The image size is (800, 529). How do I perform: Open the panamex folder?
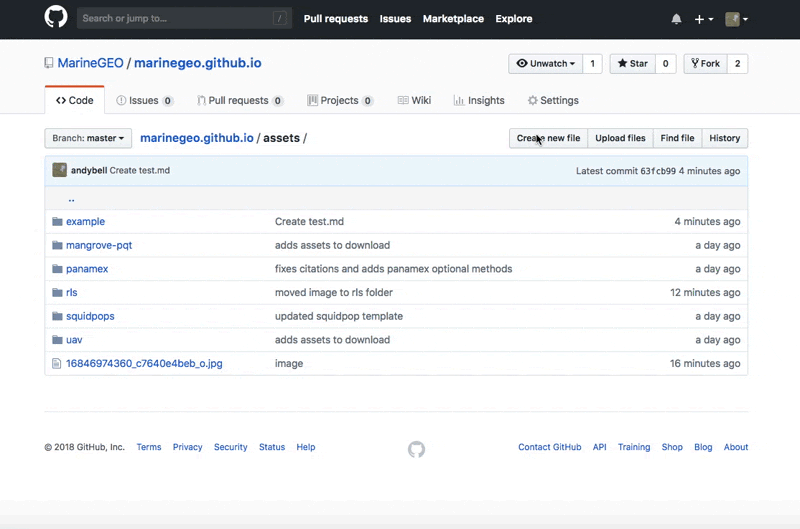(87, 269)
